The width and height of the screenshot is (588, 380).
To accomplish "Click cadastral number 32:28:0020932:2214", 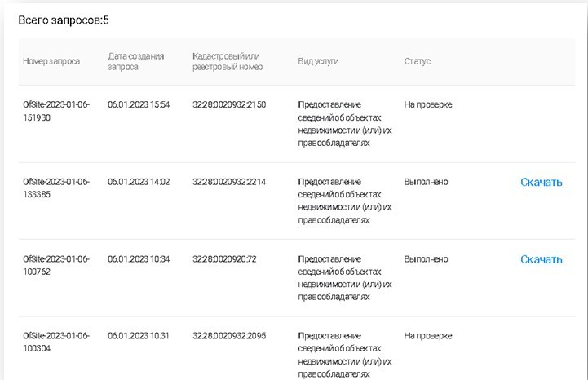I will click(229, 182).
